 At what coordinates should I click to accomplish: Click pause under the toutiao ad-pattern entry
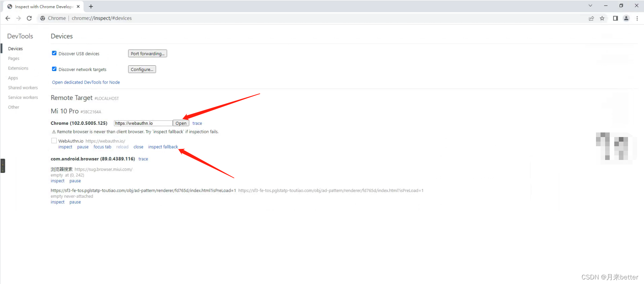75,202
